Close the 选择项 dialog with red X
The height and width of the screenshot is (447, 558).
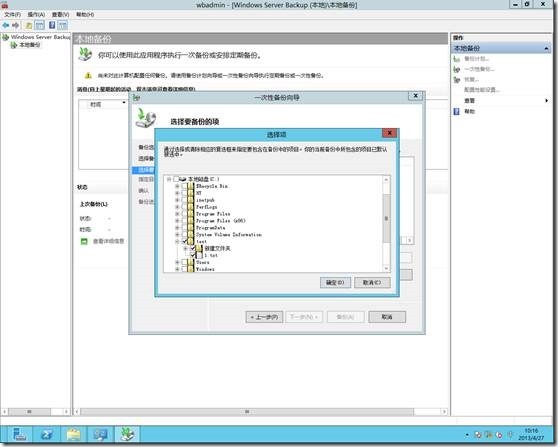[390, 133]
